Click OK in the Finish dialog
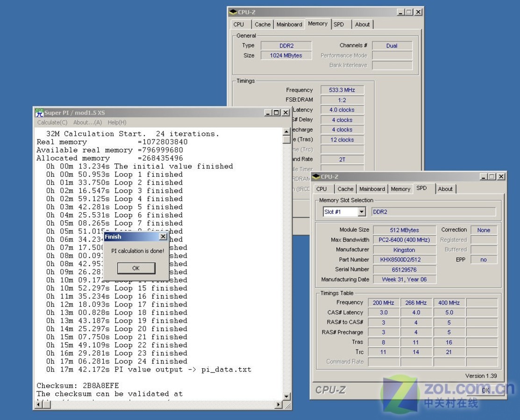 (136, 268)
